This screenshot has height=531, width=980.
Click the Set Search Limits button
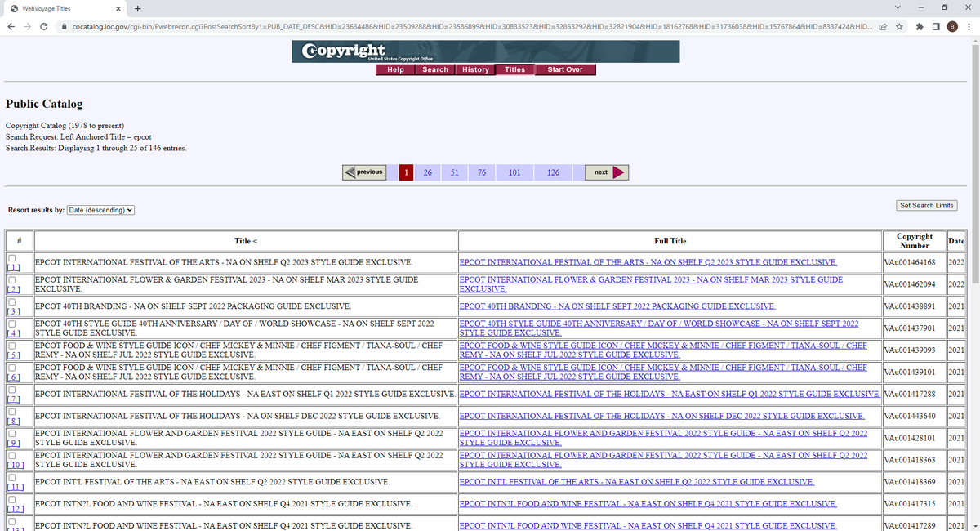pos(927,205)
